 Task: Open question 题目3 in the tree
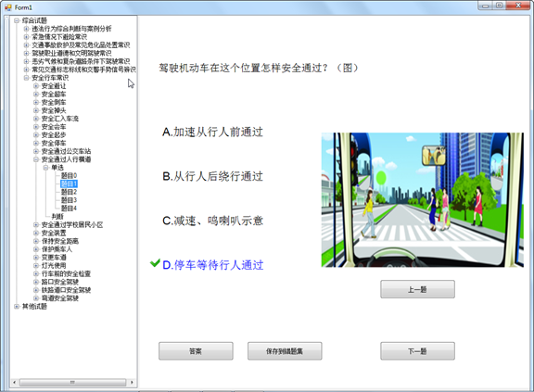[69, 200]
